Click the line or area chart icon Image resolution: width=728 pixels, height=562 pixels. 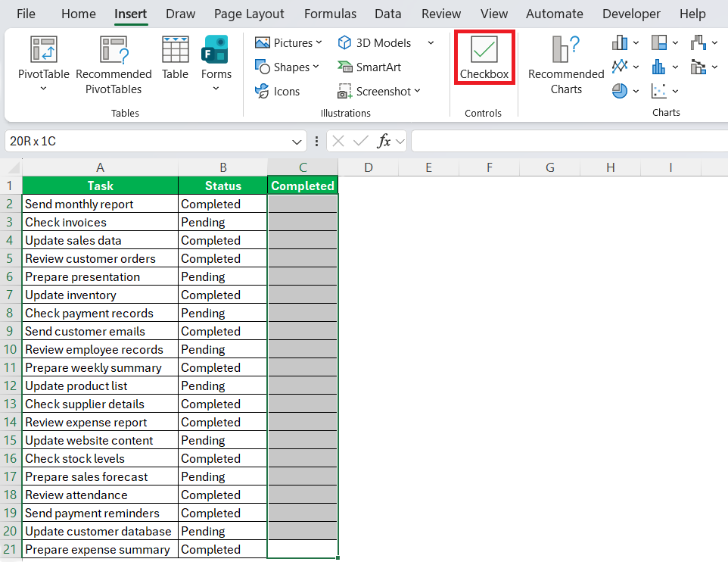tap(620, 67)
